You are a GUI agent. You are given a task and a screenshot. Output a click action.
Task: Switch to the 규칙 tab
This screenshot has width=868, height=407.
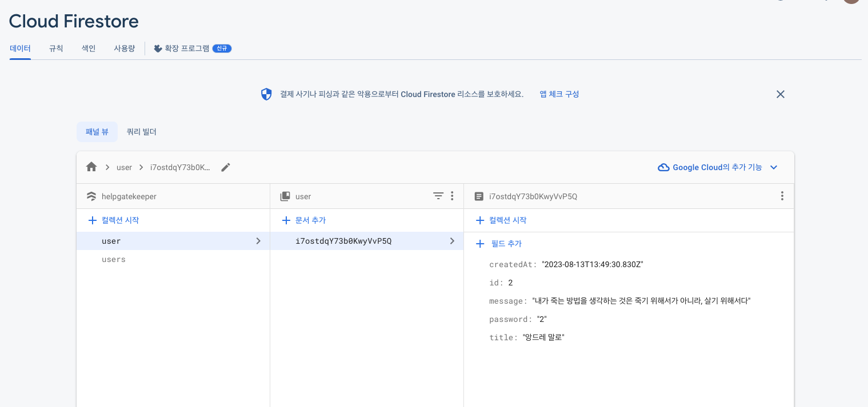[56, 49]
